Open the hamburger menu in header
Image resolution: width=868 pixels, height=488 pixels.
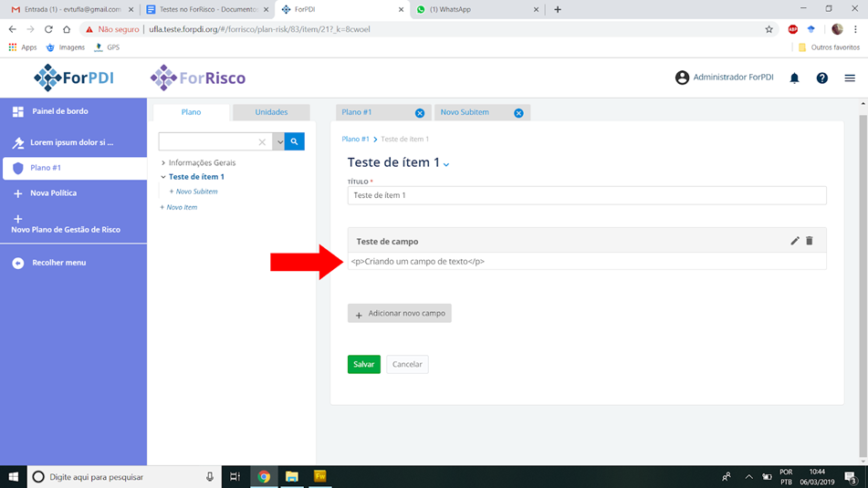(850, 78)
